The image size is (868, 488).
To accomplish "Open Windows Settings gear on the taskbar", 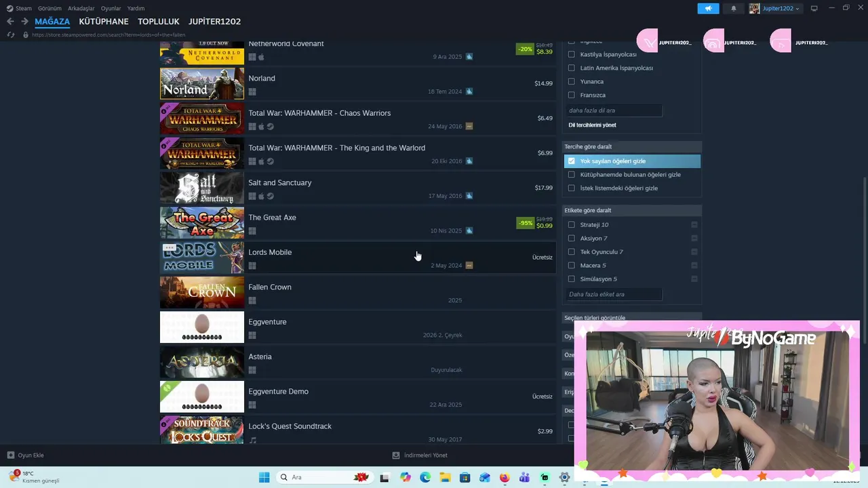I will click(x=564, y=477).
